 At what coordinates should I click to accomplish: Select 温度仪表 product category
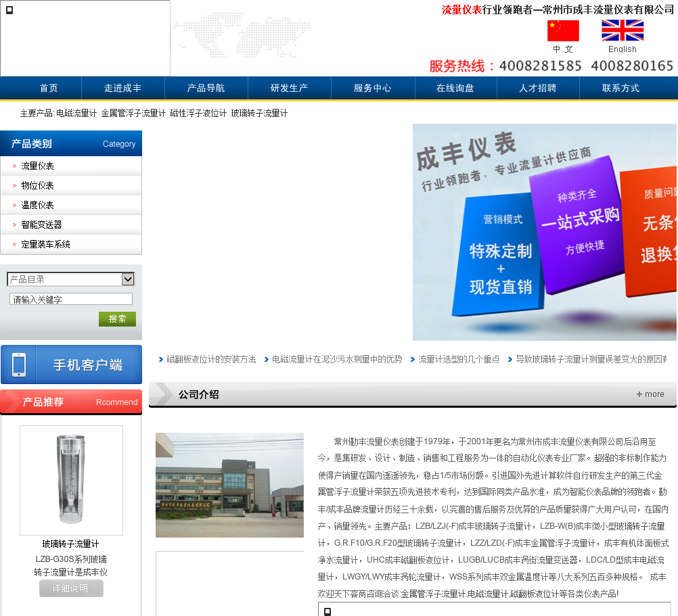click(x=38, y=205)
